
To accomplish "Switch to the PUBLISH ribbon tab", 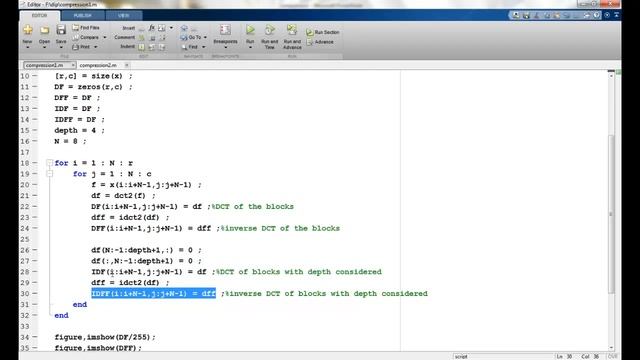I will tap(83, 16).
